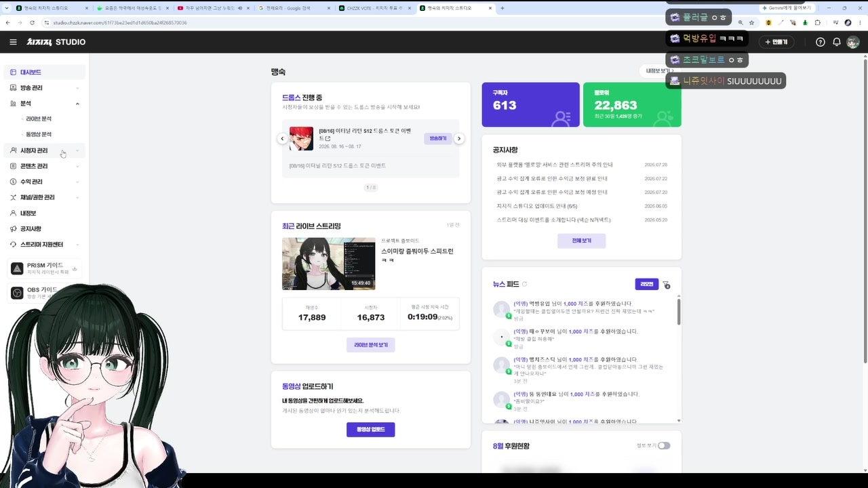
Task: Open 동영상 분석 submenu item
Action: click(x=39, y=134)
